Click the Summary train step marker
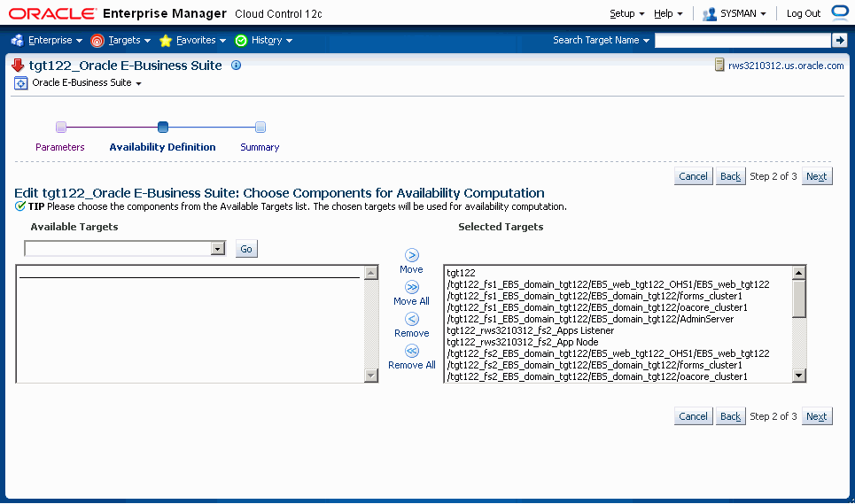The height and width of the screenshot is (504, 855). pyautogui.click(x=260, y=127)
